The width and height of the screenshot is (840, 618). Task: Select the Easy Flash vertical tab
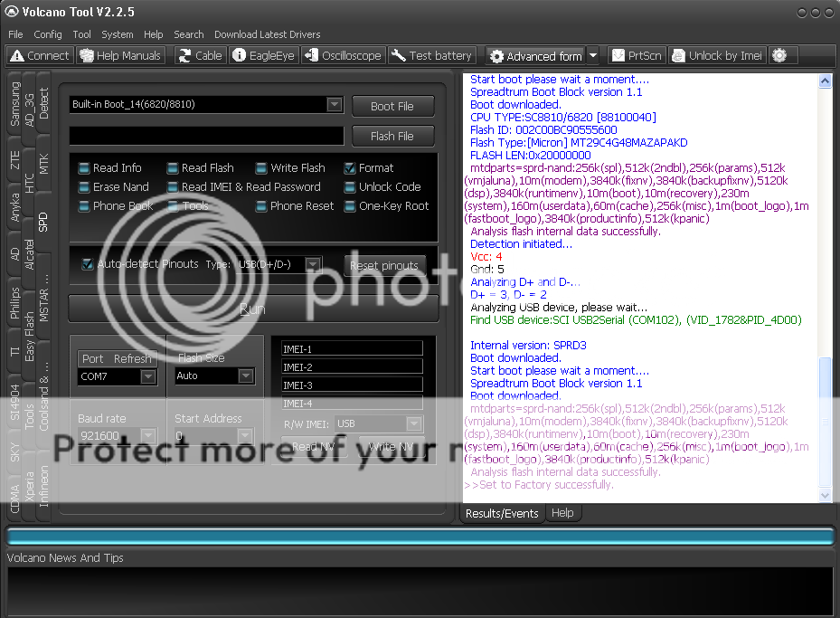[29, 337]
